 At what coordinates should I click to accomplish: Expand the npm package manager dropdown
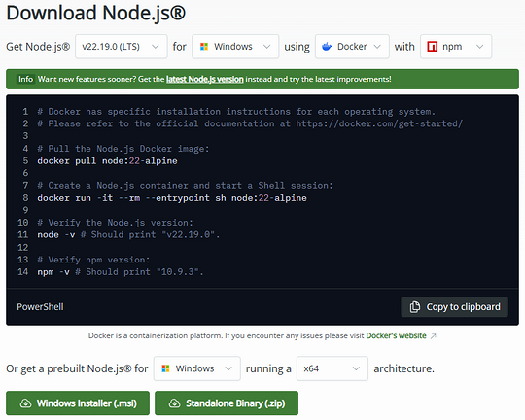coord(456,47)
